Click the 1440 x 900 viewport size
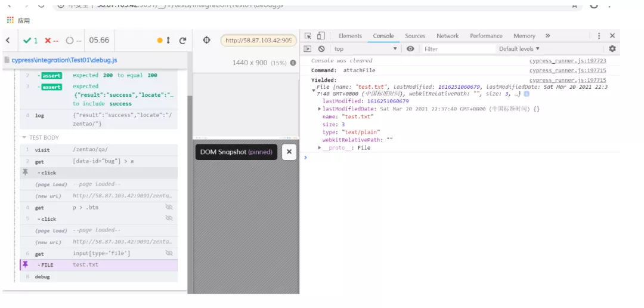Image resolution: width=644 pixels, height=308 pixels. [250, 63]
